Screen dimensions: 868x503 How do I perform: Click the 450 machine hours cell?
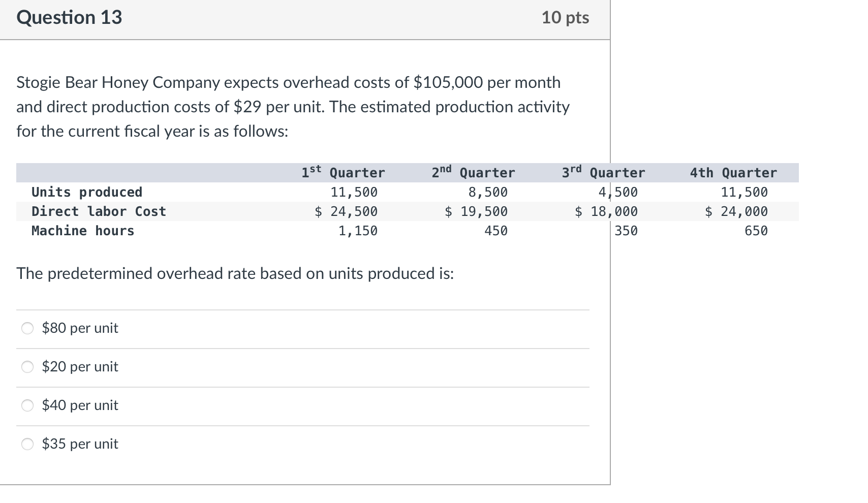495,231
